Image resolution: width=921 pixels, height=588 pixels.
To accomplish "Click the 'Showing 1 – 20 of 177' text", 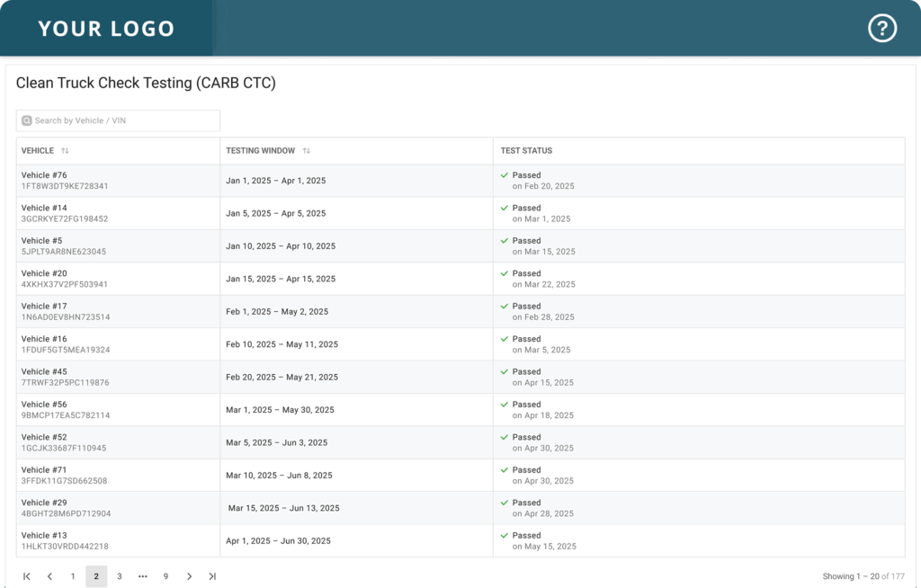I will [863, 576].
